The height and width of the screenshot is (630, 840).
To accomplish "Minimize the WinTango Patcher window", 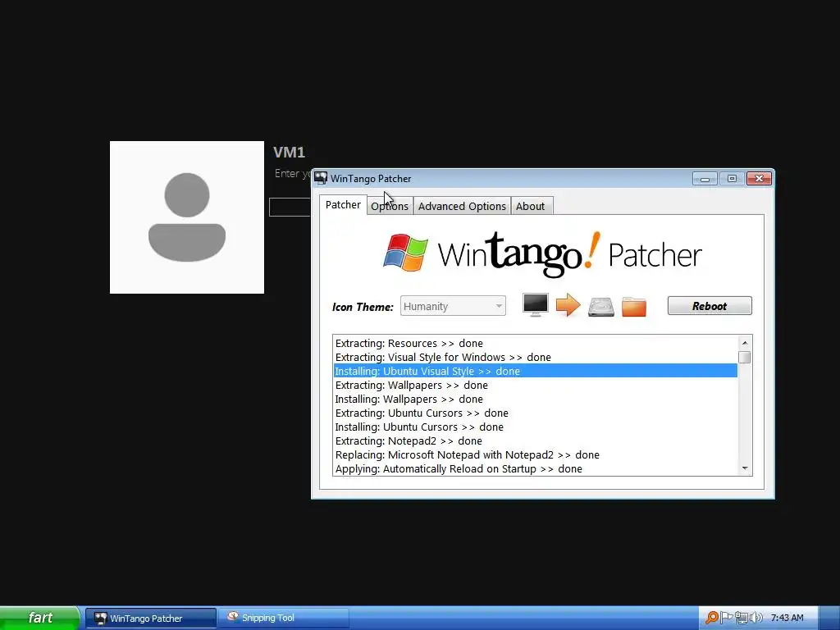I will pos(705,178).
